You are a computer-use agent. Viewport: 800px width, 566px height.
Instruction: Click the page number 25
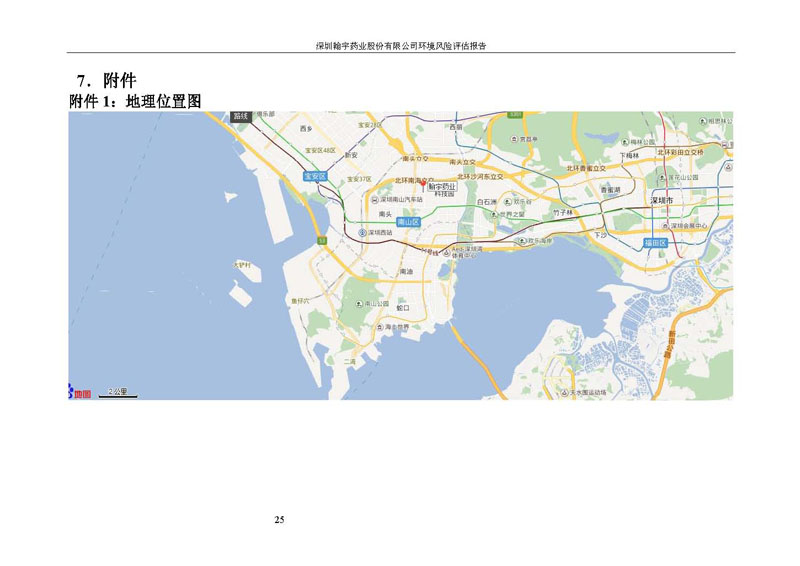(x=280, y=519)
